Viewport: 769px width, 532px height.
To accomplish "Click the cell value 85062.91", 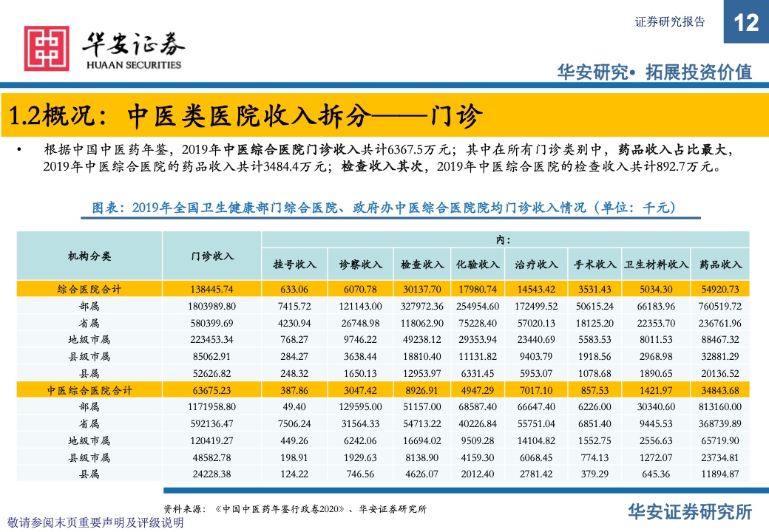I will 212,357.
